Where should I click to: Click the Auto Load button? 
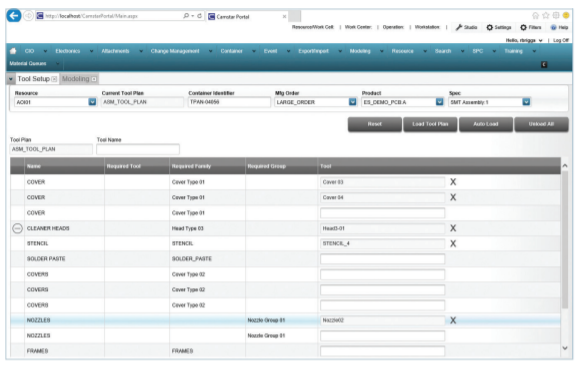tap(486, 124)
